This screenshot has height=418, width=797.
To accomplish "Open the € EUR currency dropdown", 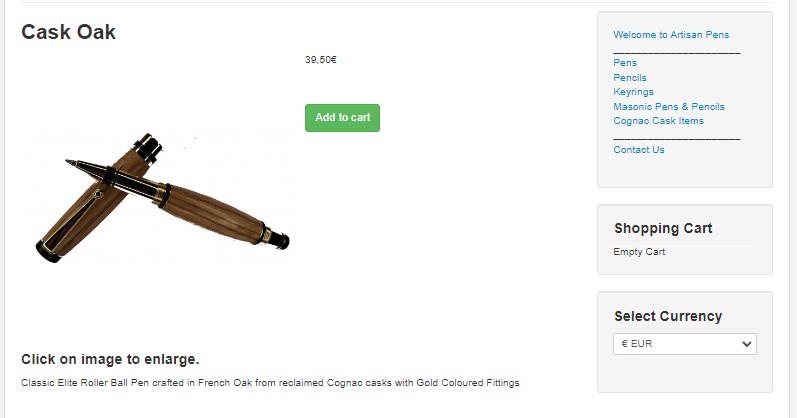I will [x=685, y=344].
